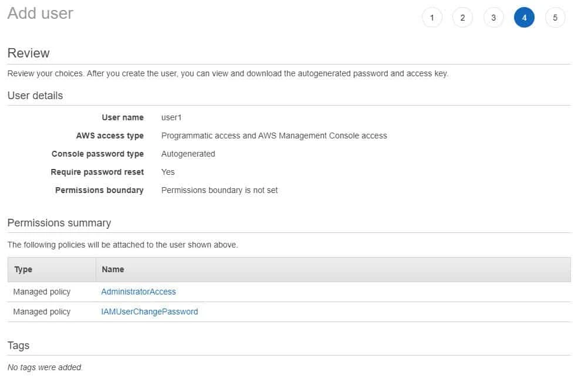Select step 3 circle in the progress indicator
The width and height of the screenshot is (588, 379).
click(x=494, y=17)
